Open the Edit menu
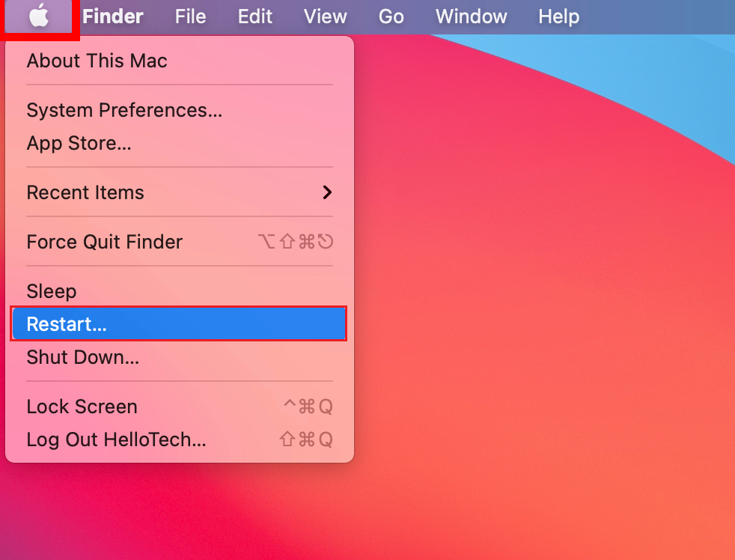This screenshot has height=560, width=735. coord(255,16)
